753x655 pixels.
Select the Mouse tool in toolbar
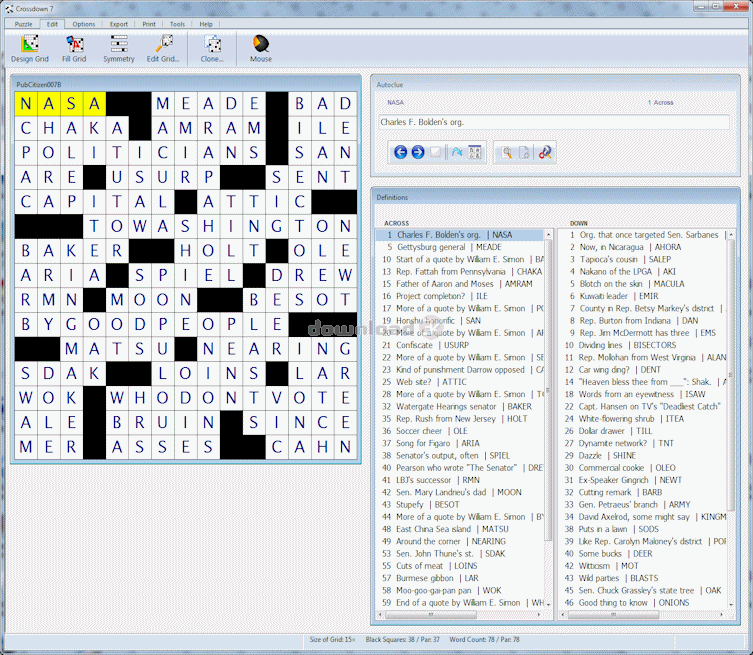pyautogui.click(x=260, y=48)
